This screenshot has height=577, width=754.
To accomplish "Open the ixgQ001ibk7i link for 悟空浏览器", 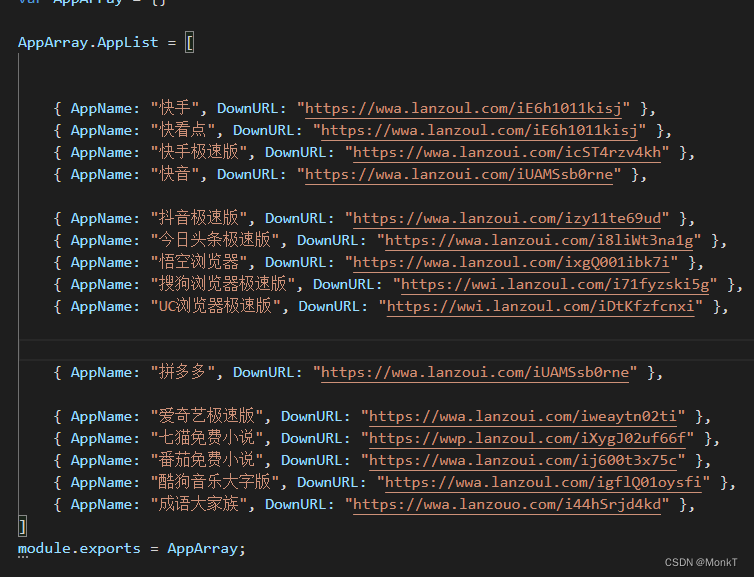I will [511, 263].
